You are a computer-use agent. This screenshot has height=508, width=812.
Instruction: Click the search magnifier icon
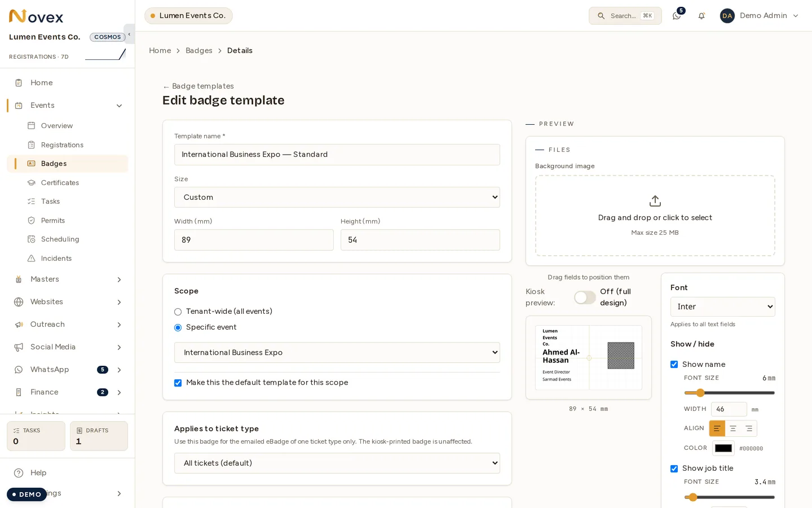601,16
